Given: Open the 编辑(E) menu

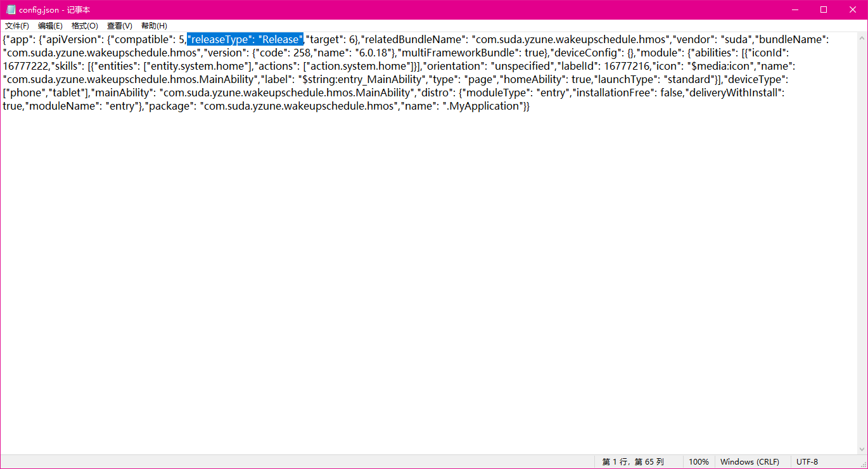Looking at the screenshot, I should tap(50, 26).
